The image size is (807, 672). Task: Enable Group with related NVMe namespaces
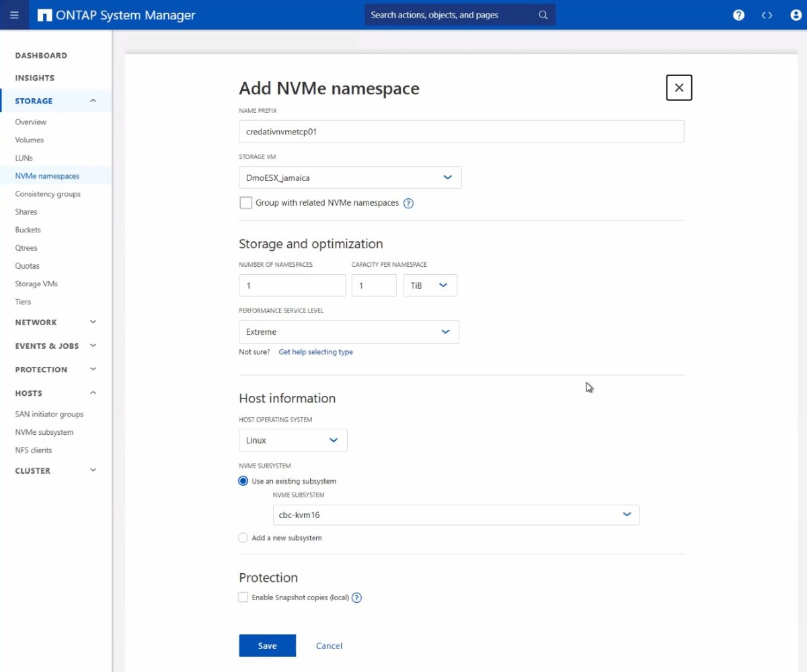245,202
